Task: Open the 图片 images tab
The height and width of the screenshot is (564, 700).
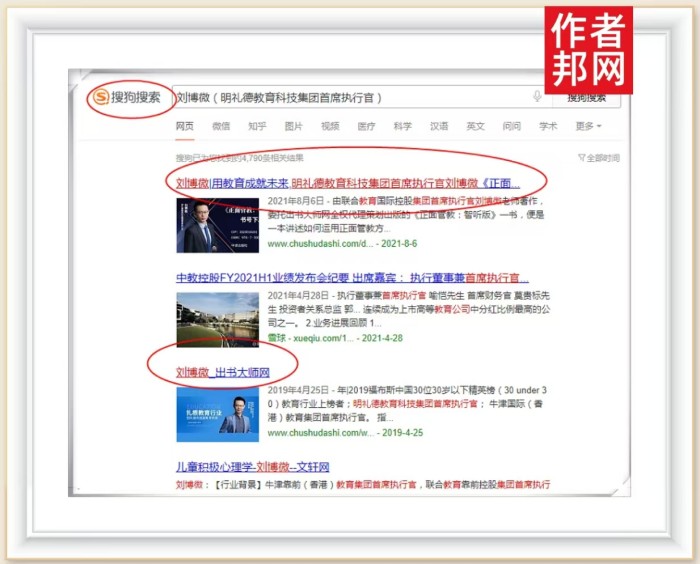Action: click(293, 127)
